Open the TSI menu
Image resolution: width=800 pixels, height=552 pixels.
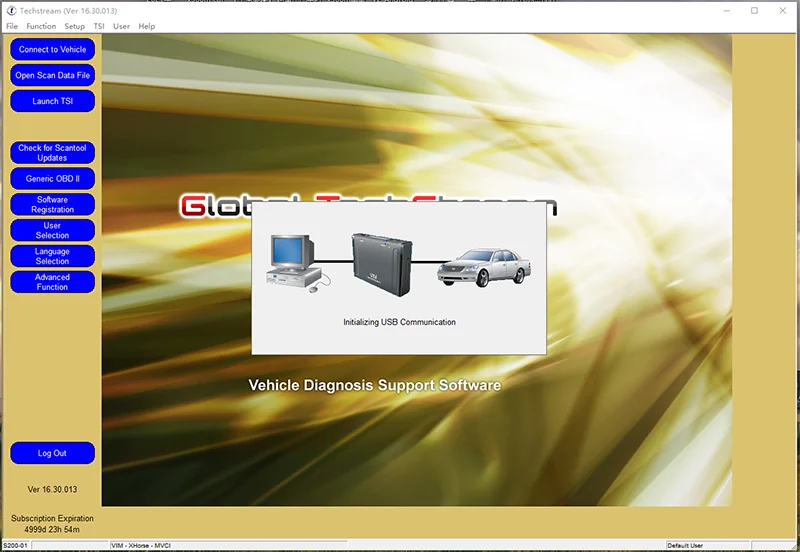pos(99,26)
